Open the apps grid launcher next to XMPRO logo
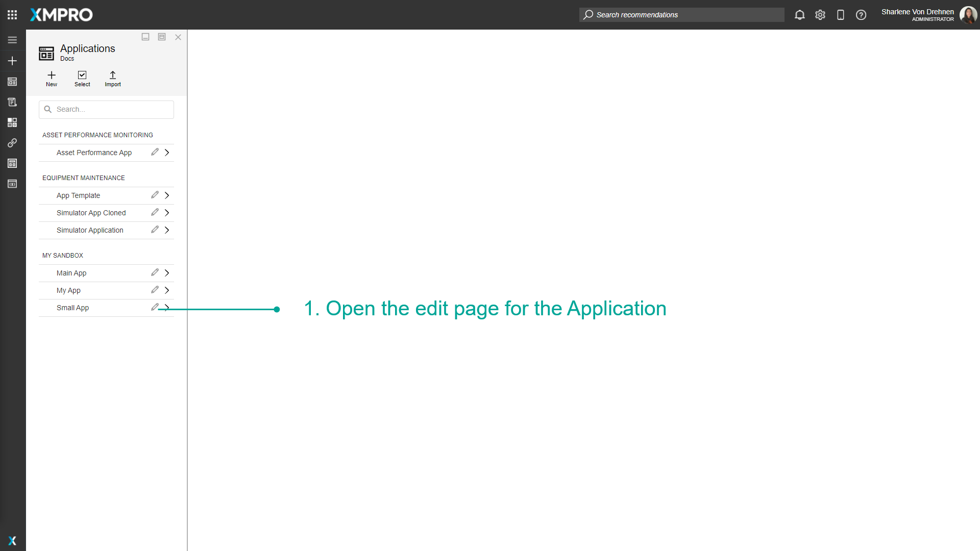The width and height of the screenshot is (980, 551). 12,15
